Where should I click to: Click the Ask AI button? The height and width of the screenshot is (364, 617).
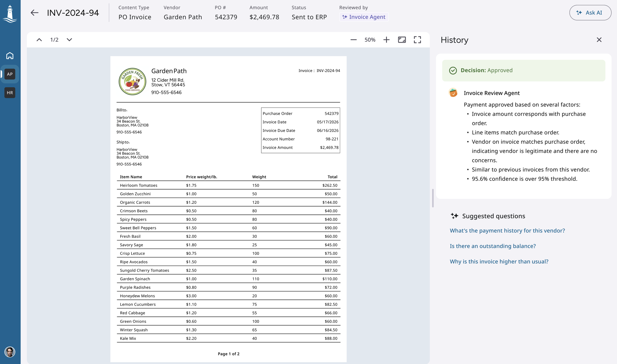(590, 13)
